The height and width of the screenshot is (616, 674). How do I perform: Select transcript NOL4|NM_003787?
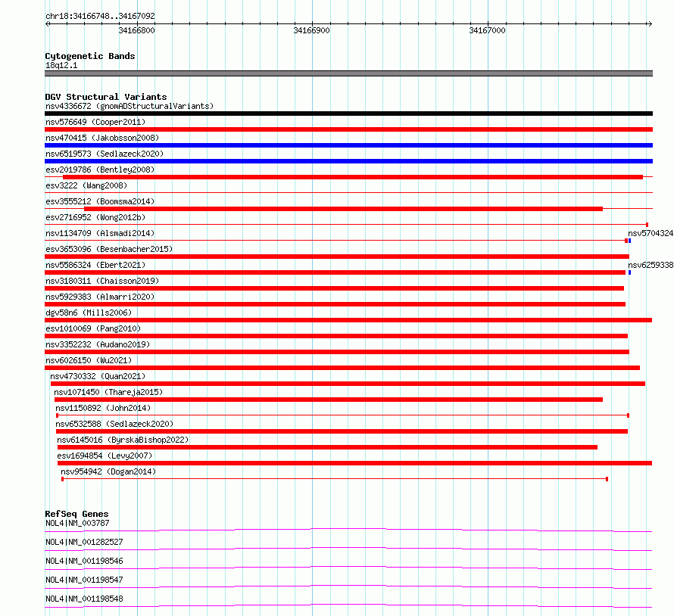click(77, 523)
